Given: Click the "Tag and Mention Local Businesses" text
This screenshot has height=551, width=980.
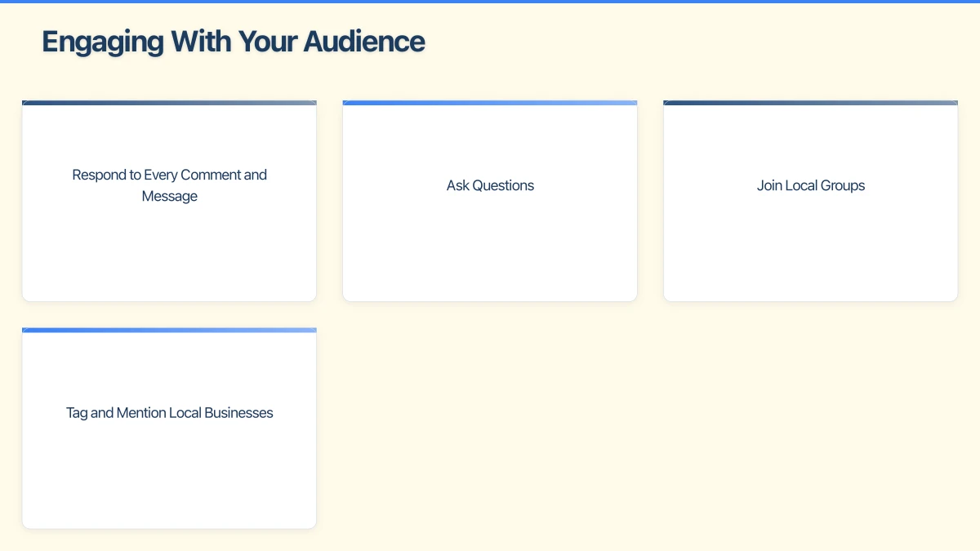Looking at the screenshot, I should [x=169, y=413].
